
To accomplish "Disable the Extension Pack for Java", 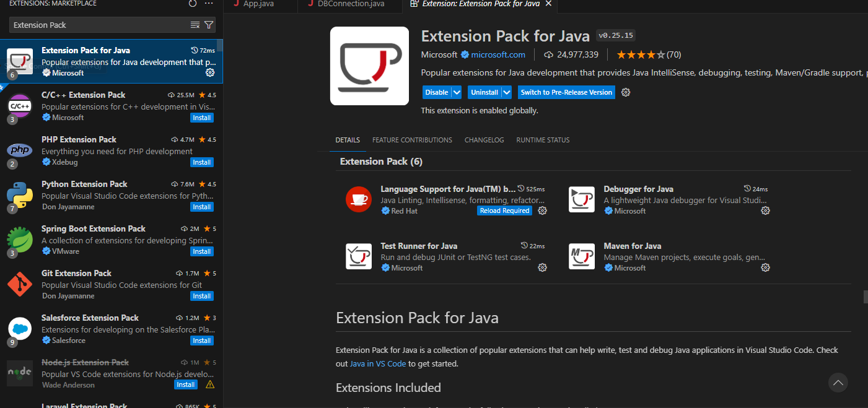I will (x=437, y=92).
